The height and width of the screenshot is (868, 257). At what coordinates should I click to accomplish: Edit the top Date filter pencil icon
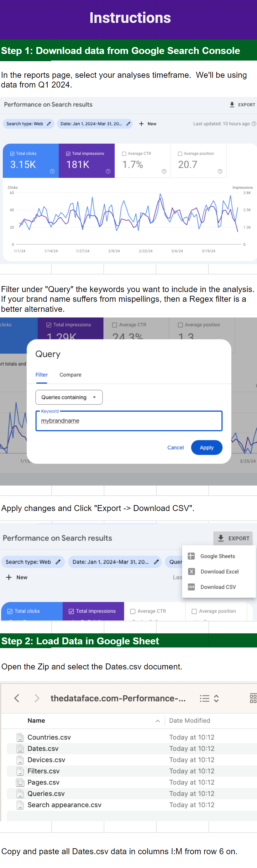[x=128, y=124]
